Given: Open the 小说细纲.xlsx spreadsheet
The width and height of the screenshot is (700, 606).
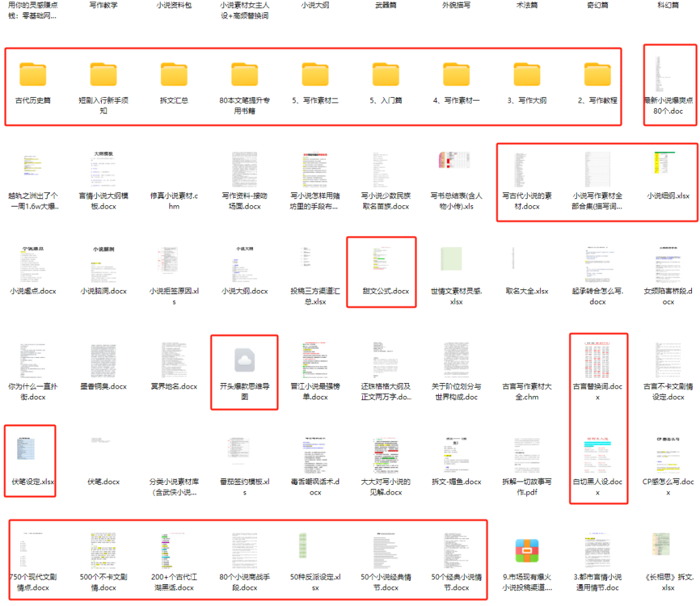Looking at the screenshot, I should (x=669, y=168).
